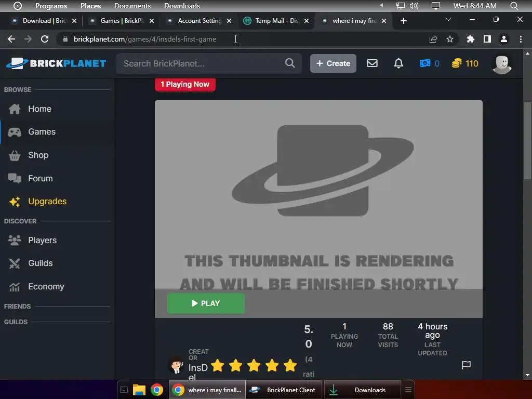Open the user avatar menu

[502, 64]
